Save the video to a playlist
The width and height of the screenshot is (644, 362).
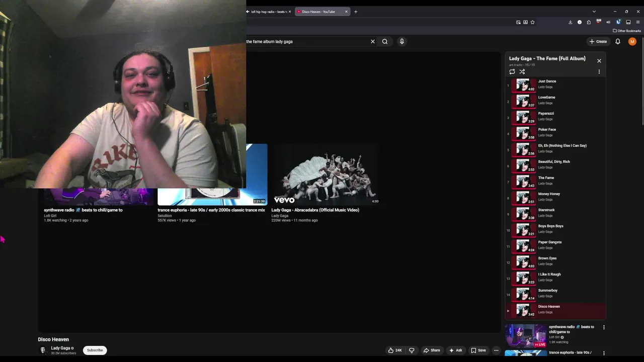pyautogui.click(x=478, y=350)
